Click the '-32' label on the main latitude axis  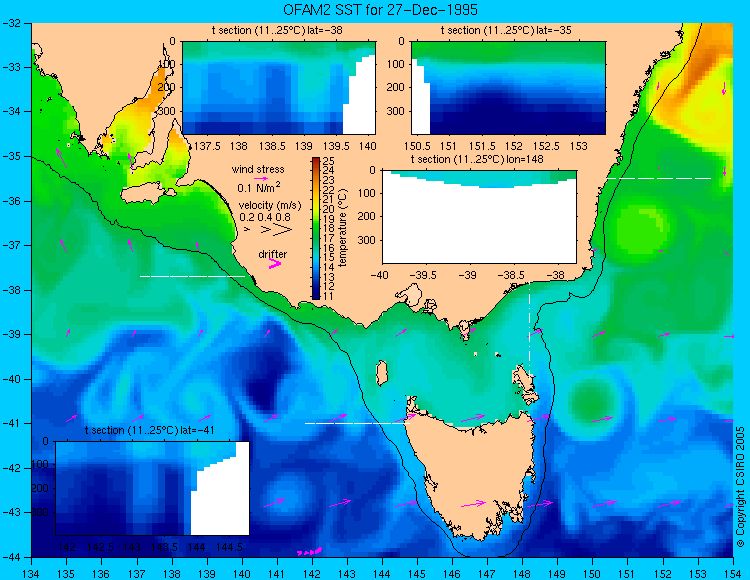pos(12,23)
